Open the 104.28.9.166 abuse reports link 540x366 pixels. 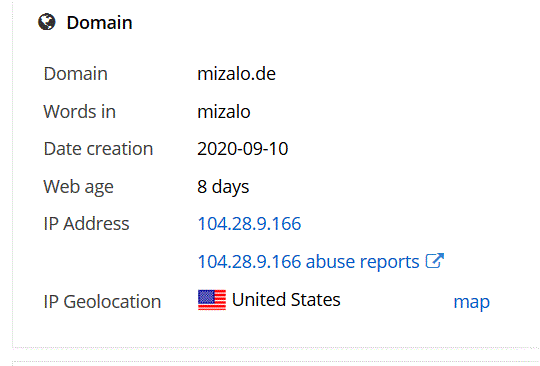(308, 261)
